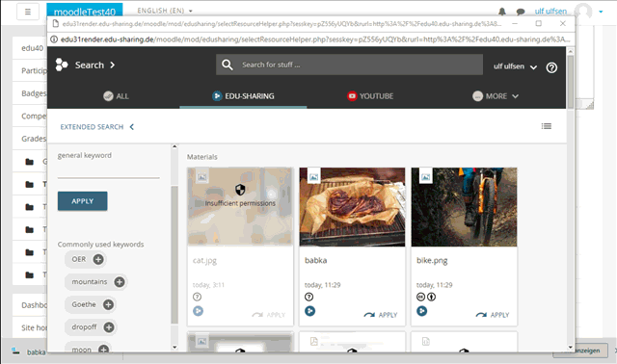
Task: Switch to the YOUTUBE tab
Action: coord(370,96)
